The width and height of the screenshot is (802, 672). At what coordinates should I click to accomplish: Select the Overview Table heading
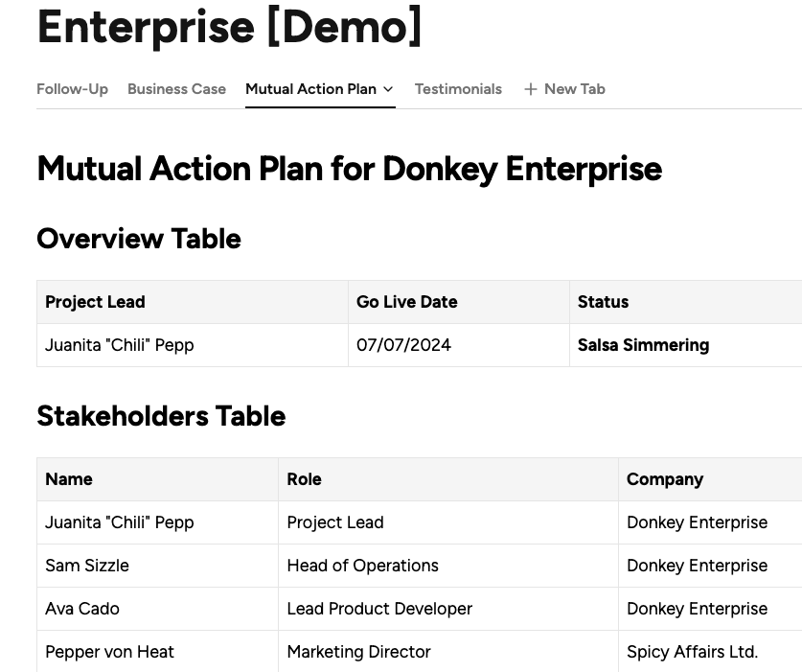click(139, 239)
